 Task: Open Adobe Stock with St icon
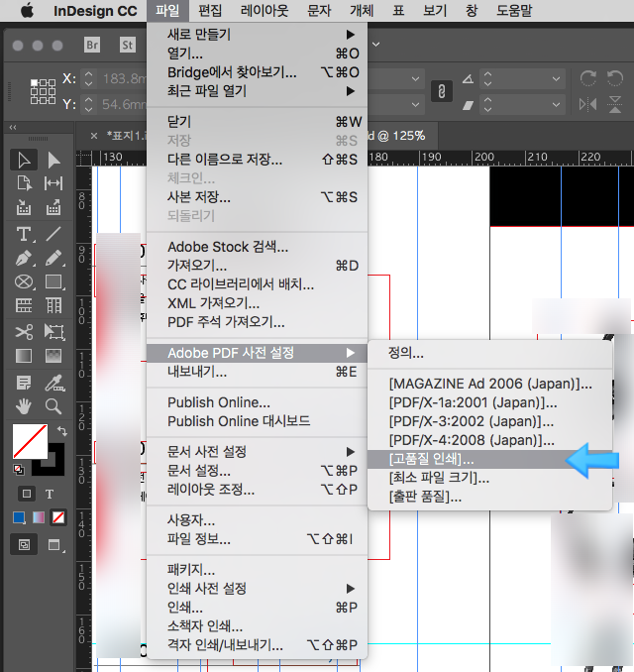tap(127, 45)
